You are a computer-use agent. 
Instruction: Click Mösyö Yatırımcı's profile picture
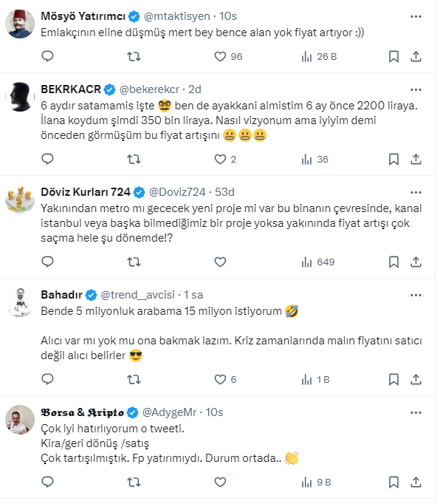point(21,24)
